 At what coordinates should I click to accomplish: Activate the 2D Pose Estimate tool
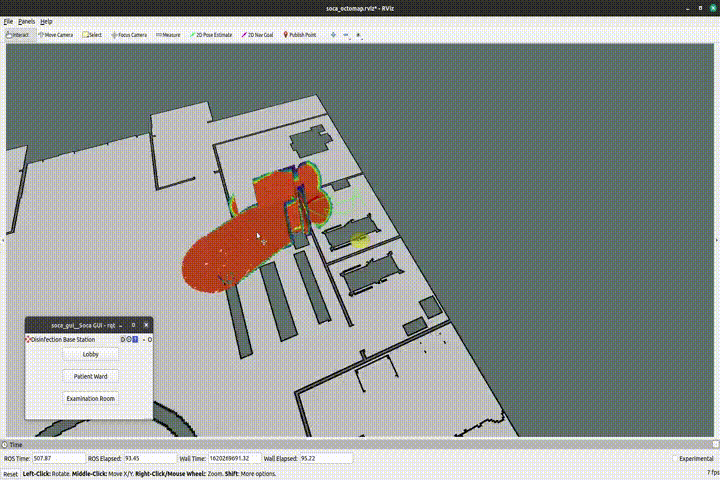(210, 34)
